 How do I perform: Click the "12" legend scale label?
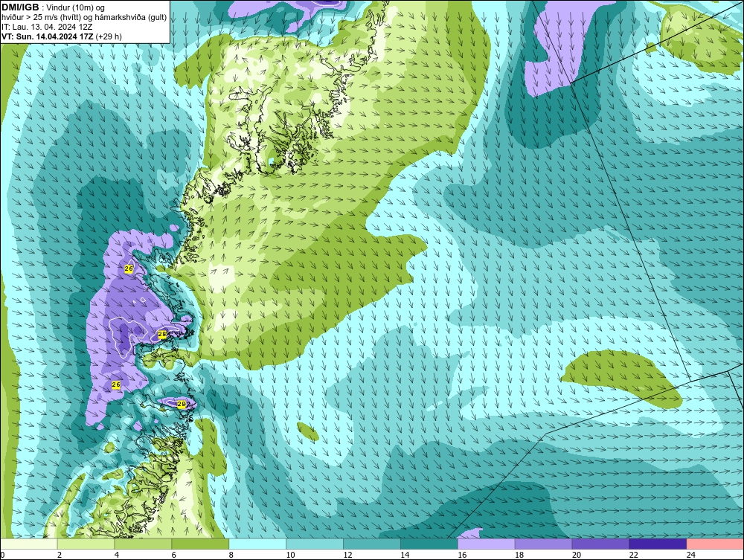tap(347, 555)
